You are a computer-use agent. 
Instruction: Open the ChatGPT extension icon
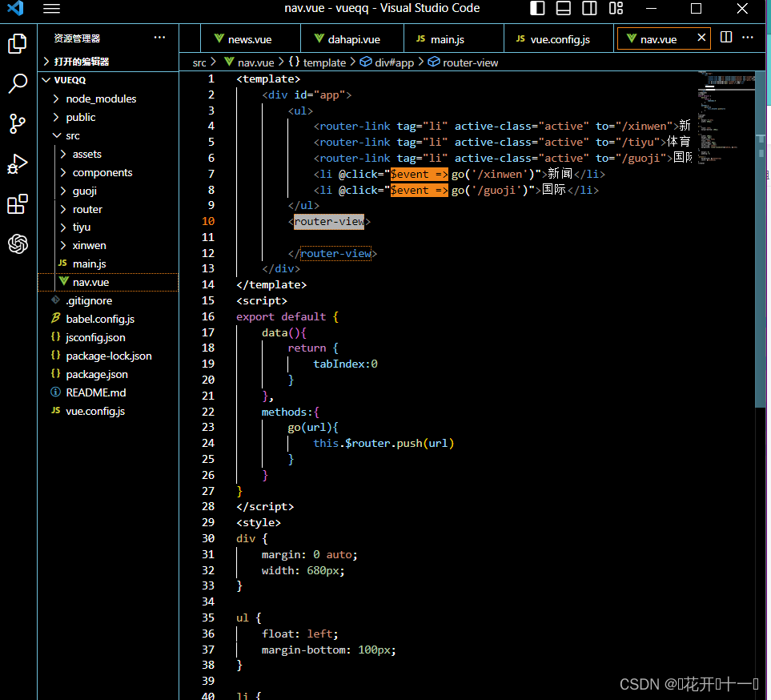point(18,243)
